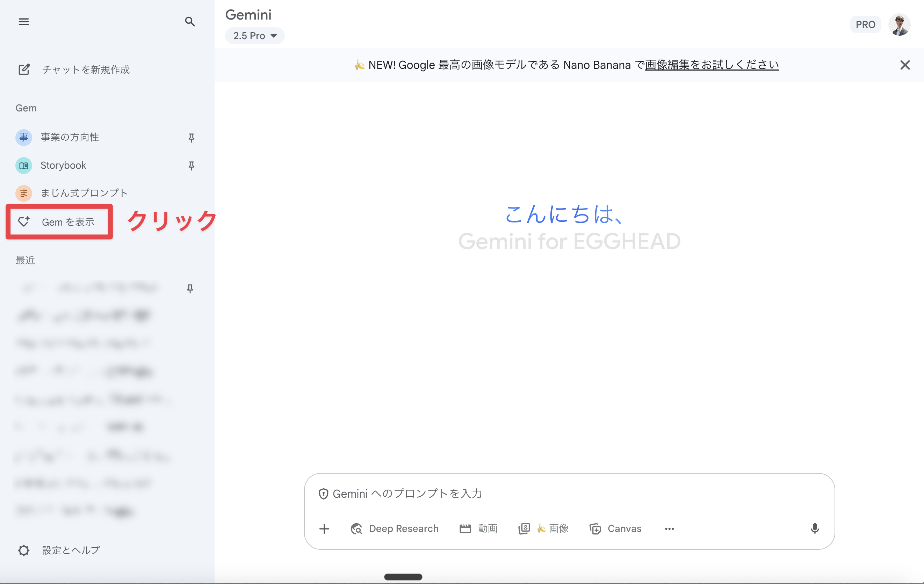Select the Deep Research tool
This screenshot has width=924, height=584.
[395, 529]
